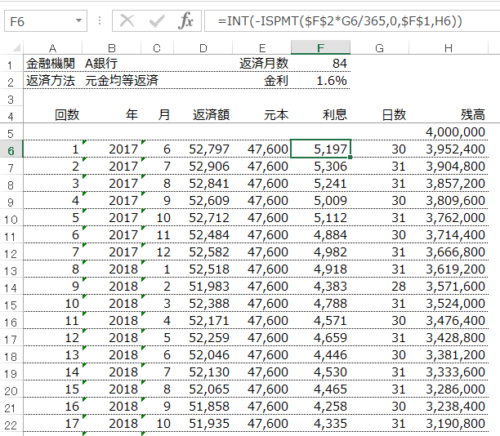
Task: Click the formula bar options dots
Action: pyautogui.click(x=99, y=21)
